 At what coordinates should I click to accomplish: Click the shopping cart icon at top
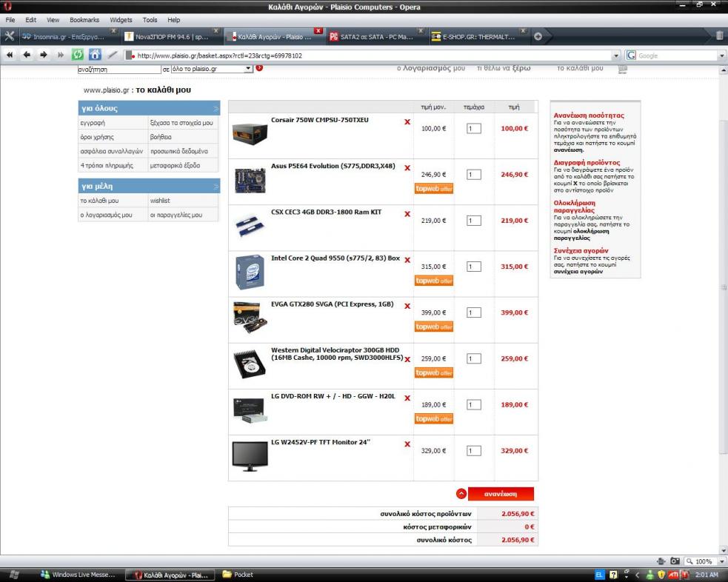[623, 69]
